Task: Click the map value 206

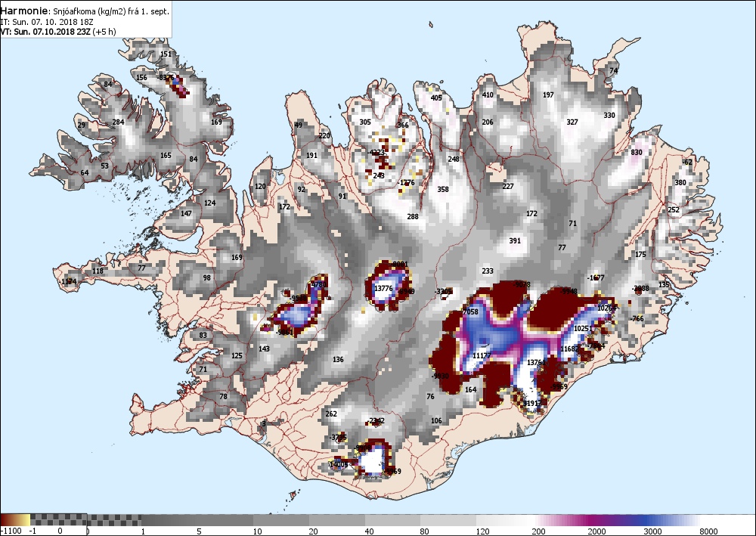Action: 488,122
